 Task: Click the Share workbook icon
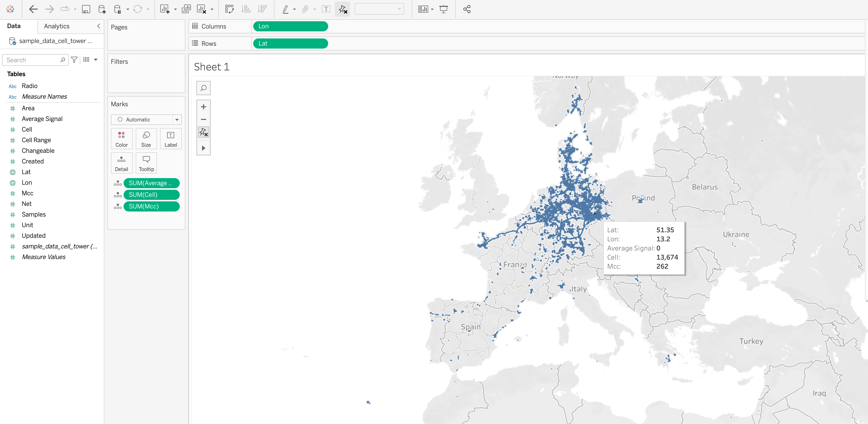[x=467, y=9]
